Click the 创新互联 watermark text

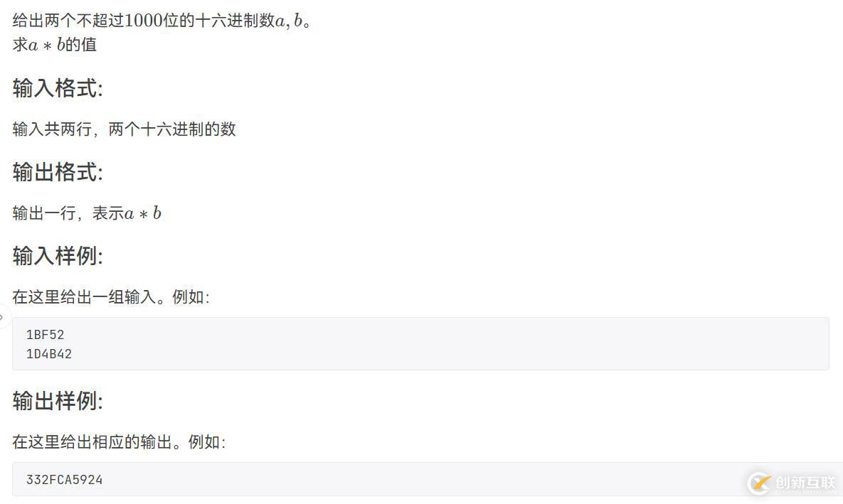point(805,483)
